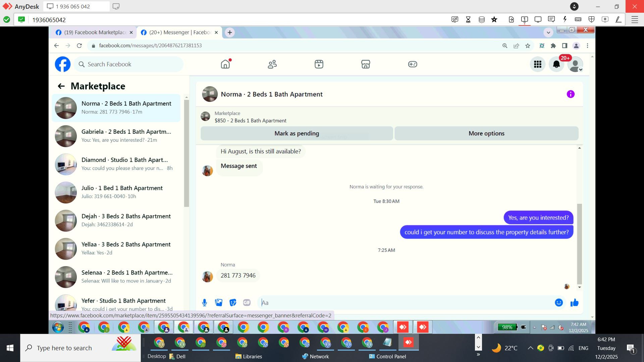Open conversation info purple icon

[x=571, y=94]
